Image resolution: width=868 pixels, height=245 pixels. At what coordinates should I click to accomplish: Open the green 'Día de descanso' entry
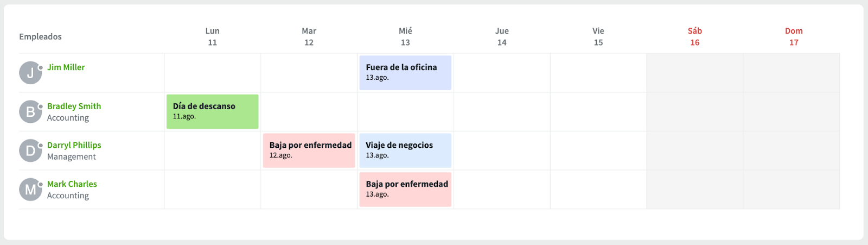(212, 112)
